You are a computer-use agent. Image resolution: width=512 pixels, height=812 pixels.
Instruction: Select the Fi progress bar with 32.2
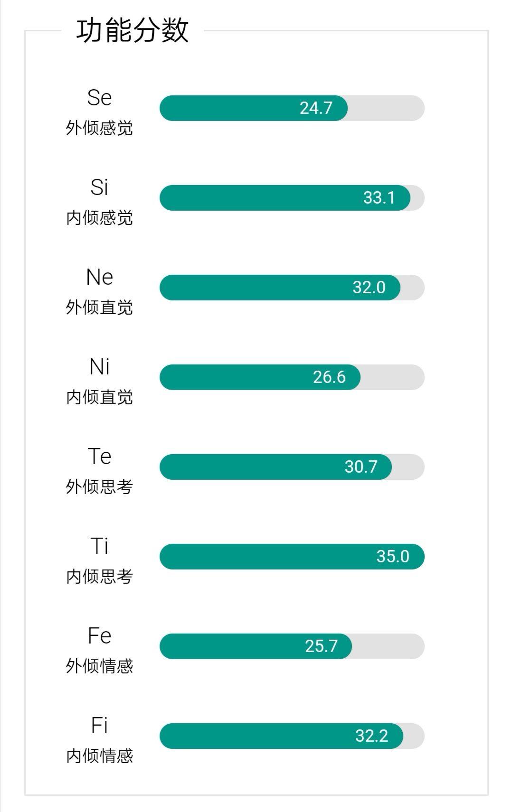tap(292, 736)
